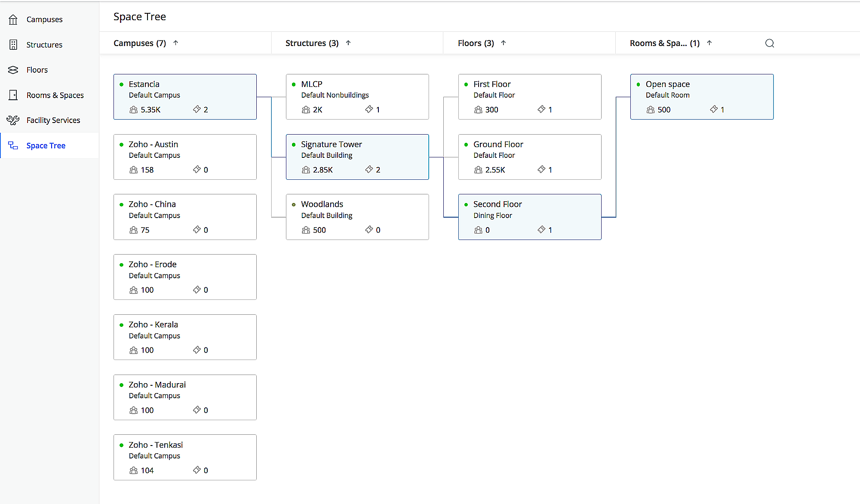Sort Rooms & Spaces column using arrow
This screenshot has height=504, width=860.
[x=709, y=43]
